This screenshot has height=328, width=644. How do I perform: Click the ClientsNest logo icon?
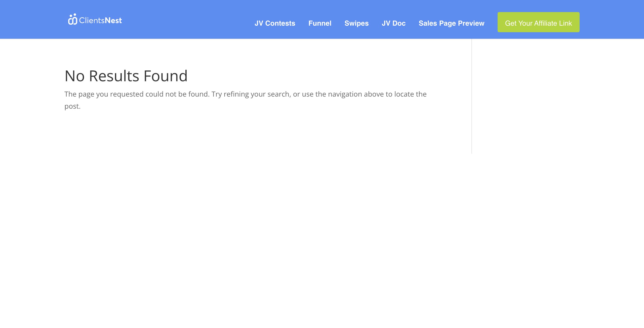pos(72,19)
